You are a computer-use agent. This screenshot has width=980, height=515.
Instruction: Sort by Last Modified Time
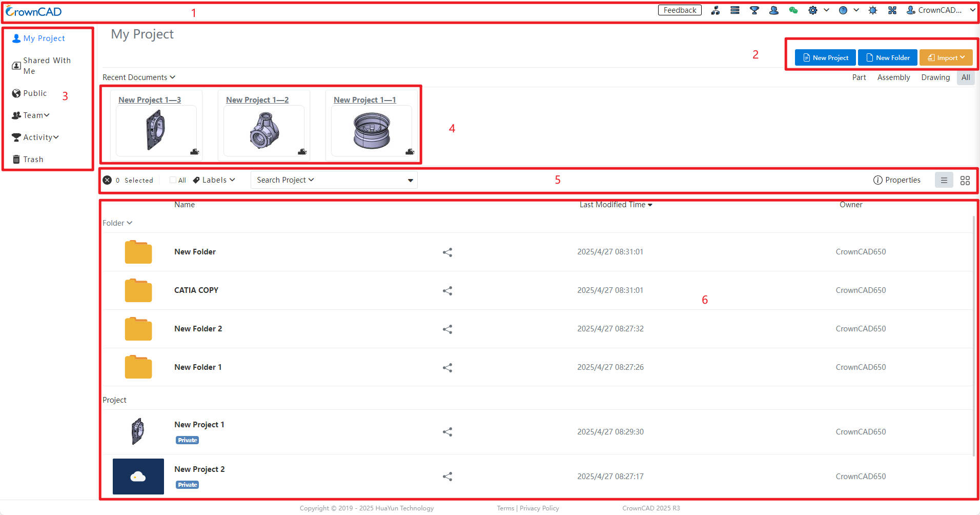pyautogui.click(x=616, y=205)
